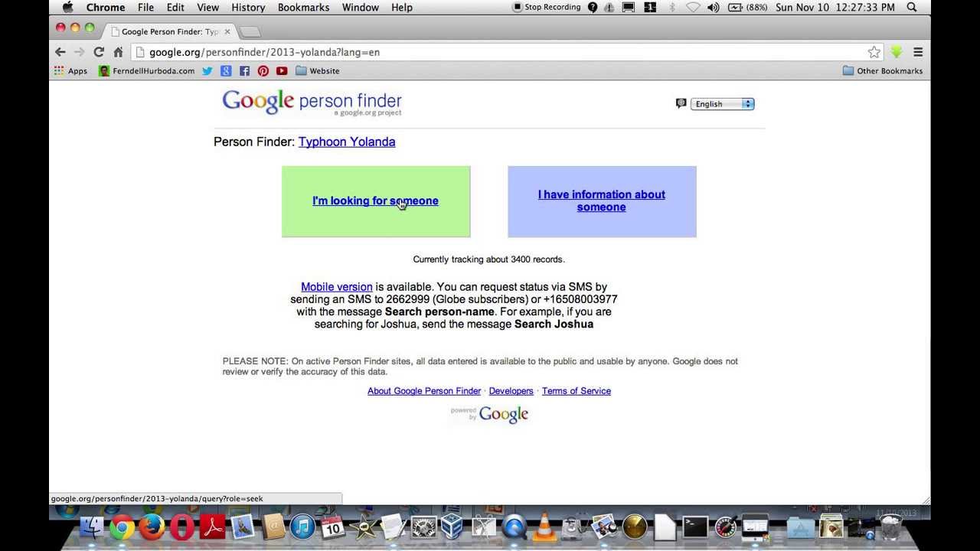The width and height of the screenshot is (980, 551).
Task: Click "I have information about someone"
Action: [x=602, y=201]
